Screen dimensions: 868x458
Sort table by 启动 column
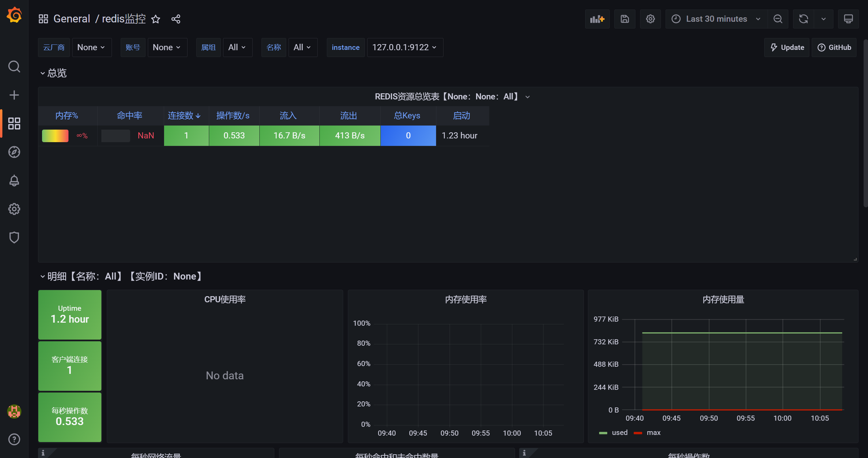461,116
